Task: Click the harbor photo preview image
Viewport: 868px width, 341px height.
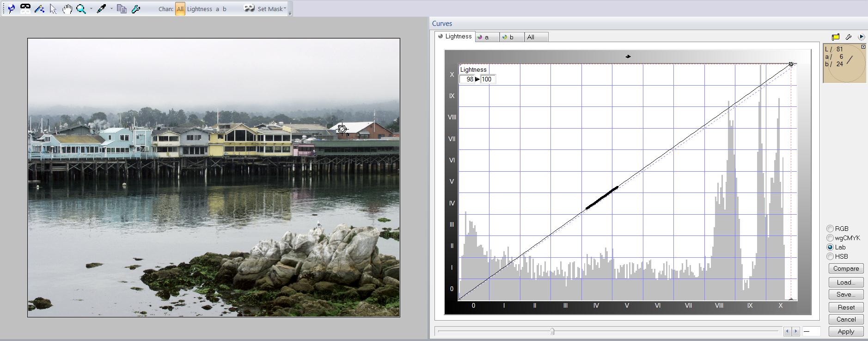Action: 214,178
